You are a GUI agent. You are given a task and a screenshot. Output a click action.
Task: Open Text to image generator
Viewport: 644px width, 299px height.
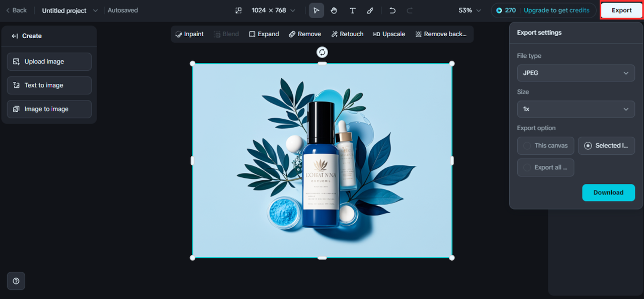point(49,85)
